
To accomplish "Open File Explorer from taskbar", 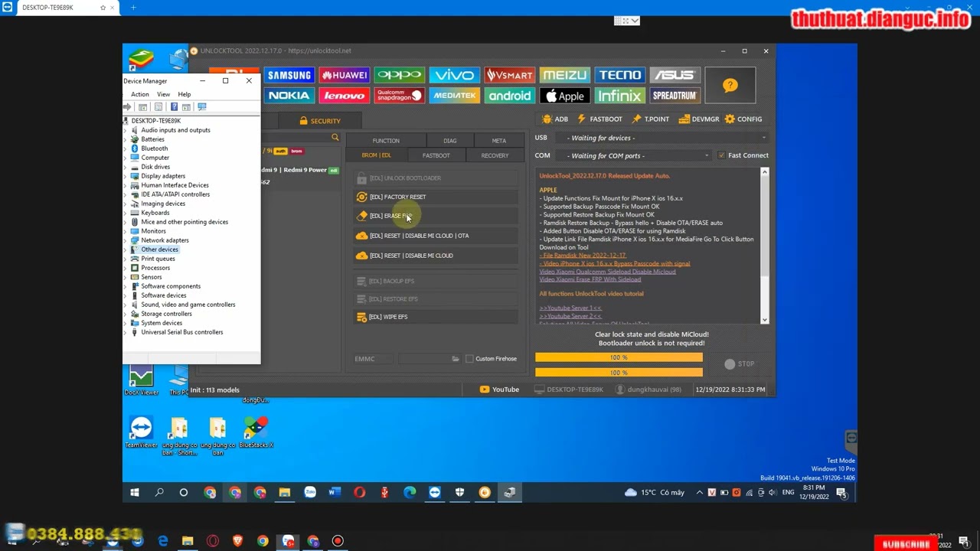I will (284, 493).
